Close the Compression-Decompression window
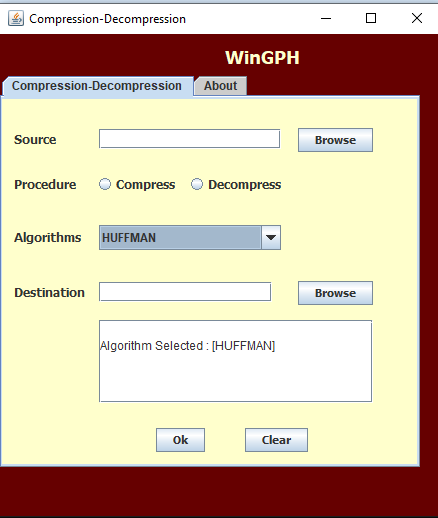The height and width of the screenshot is (518, 438). [417, 18]
